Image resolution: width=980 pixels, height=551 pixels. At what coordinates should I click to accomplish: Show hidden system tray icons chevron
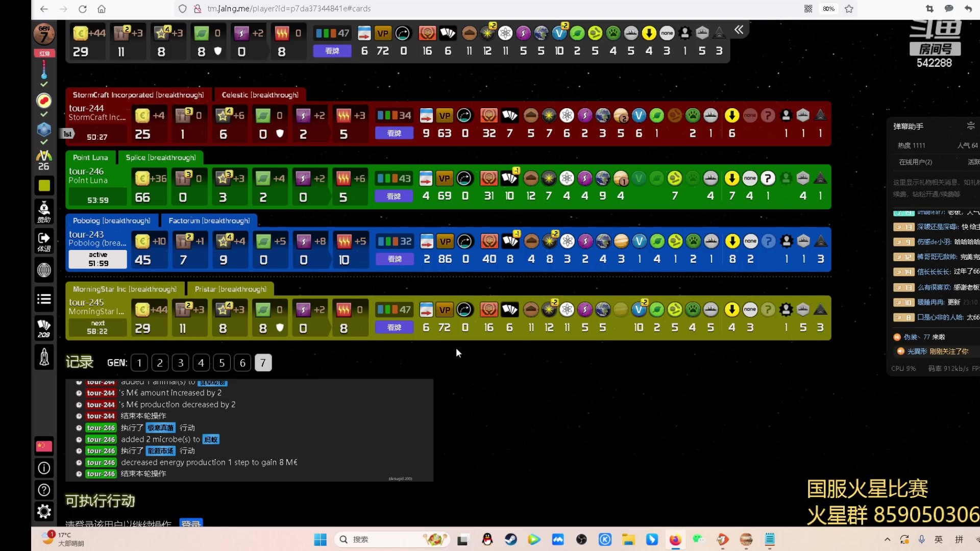point(887,539)
